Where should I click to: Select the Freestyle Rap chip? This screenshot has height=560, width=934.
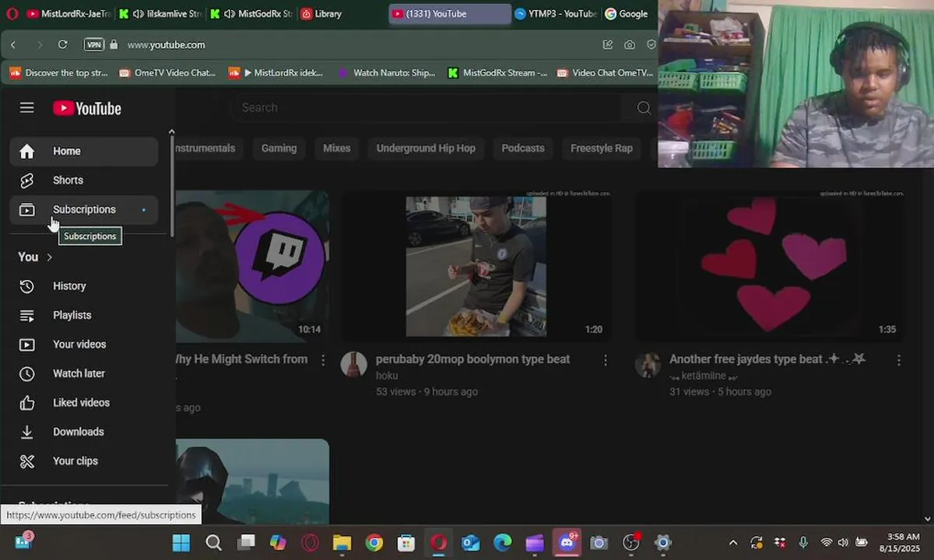point(602,148)
